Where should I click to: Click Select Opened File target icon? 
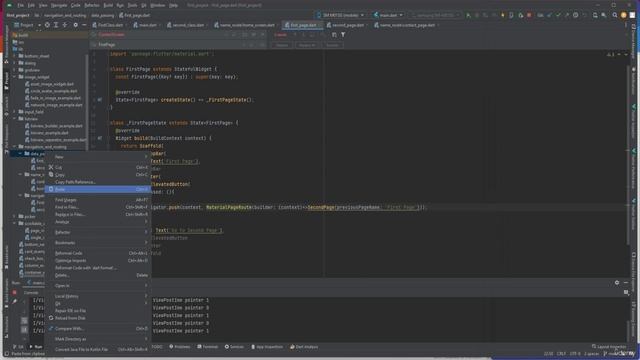47,25
